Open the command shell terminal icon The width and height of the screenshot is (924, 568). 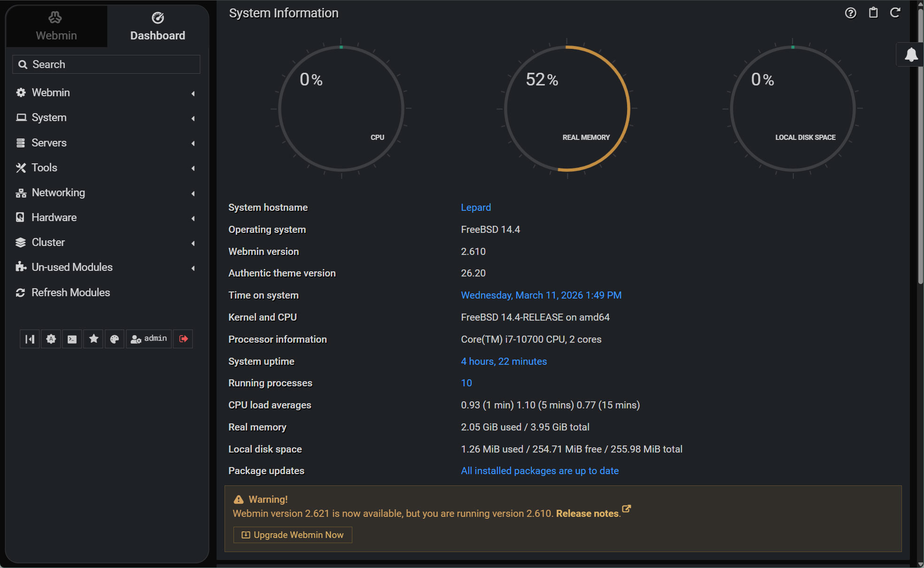point(72,339)
